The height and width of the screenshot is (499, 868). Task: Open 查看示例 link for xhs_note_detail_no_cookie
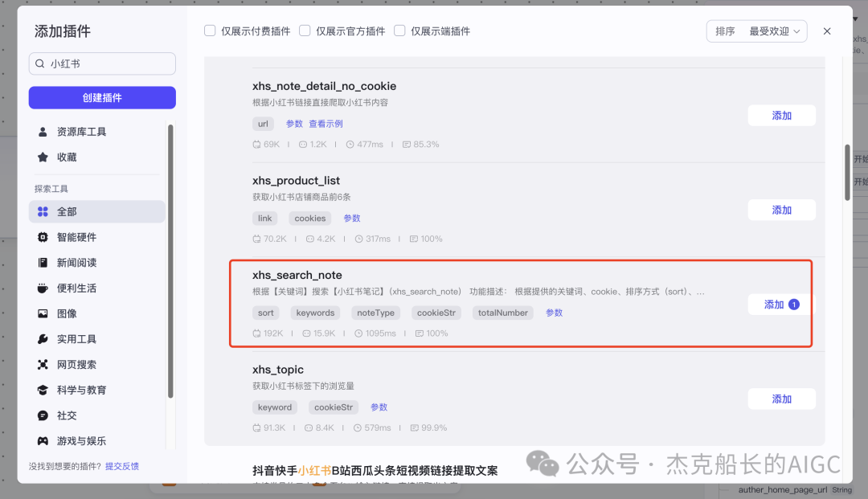(325, 124)
